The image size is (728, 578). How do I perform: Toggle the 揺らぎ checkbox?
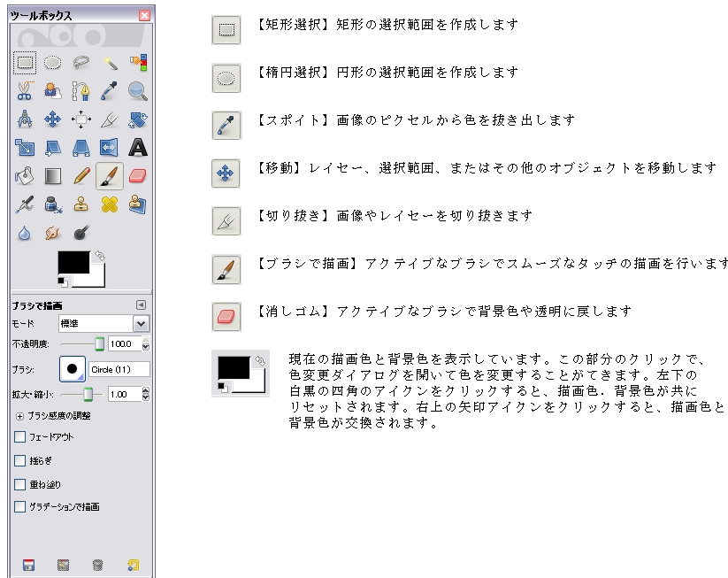point(20,461)
